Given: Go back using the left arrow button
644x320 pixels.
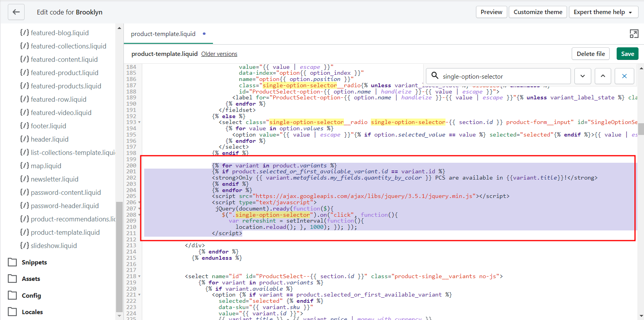Looking at the screenshot, I should (x=16, y=12).
